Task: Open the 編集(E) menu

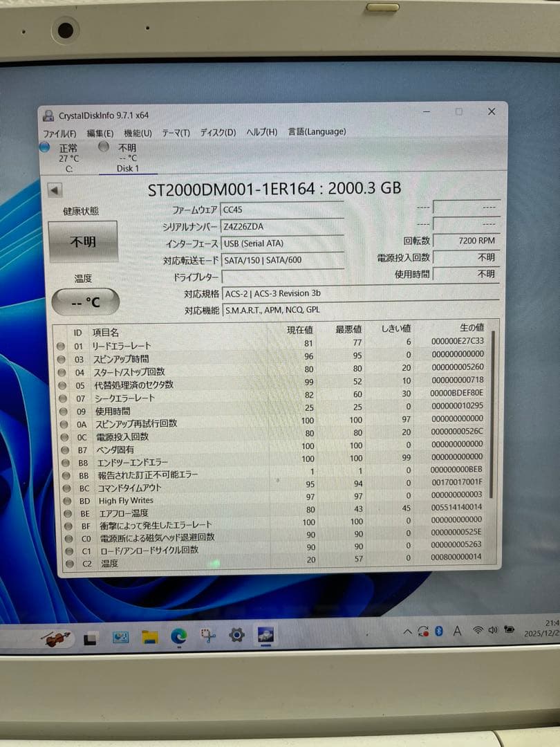Action: [100, 133]
